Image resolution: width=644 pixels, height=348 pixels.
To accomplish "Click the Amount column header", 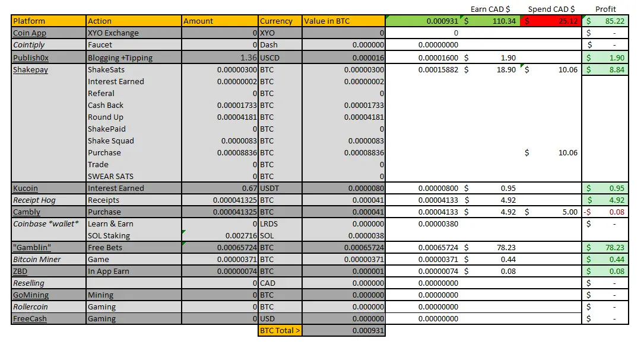I will pyautogui.click(x=220, y=21).
